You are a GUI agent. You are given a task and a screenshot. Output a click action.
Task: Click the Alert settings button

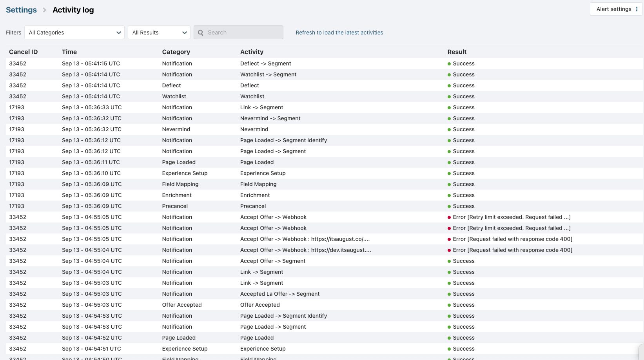(x=613, y=9)
